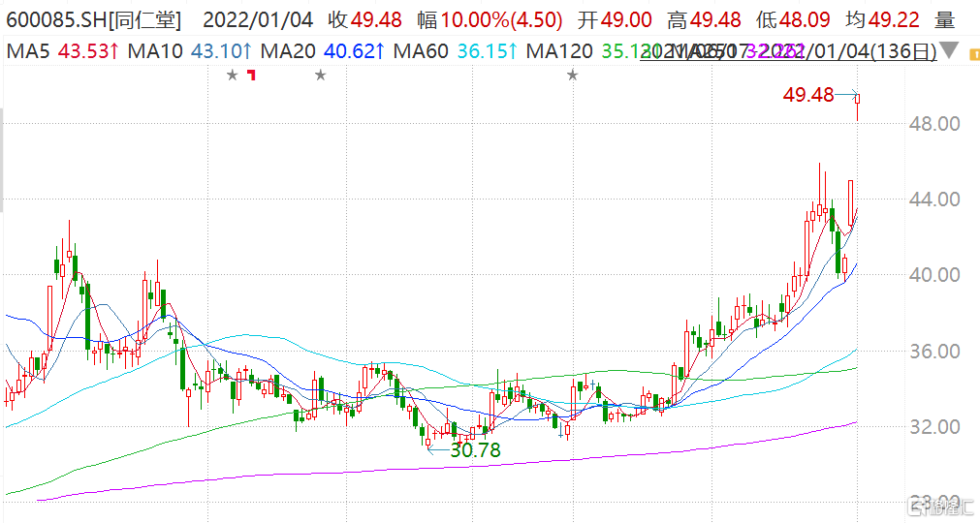Click the 48.00 price axis label
980x523 pixels.
click(x=933, y=124)
